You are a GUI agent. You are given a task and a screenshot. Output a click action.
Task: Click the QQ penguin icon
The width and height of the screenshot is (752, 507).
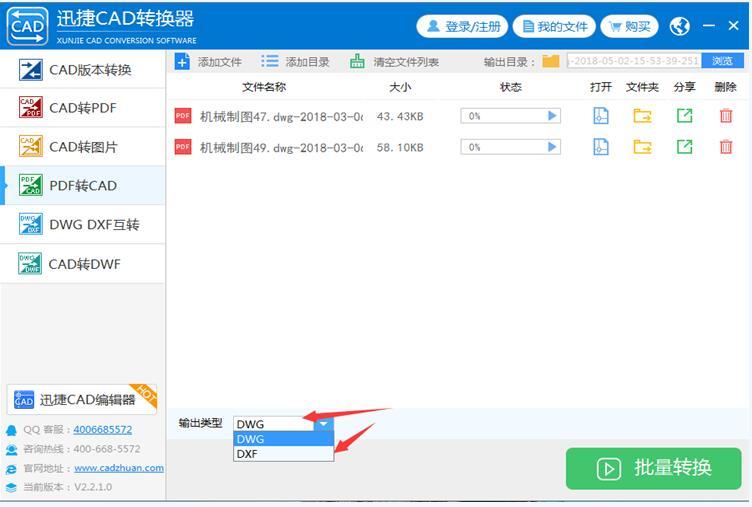(x=11, y=430)
